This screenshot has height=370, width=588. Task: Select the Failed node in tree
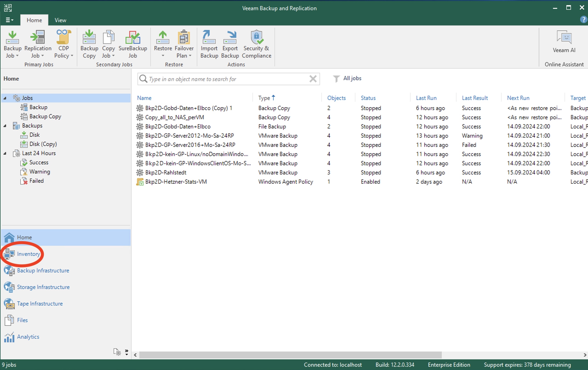[36, 181]
